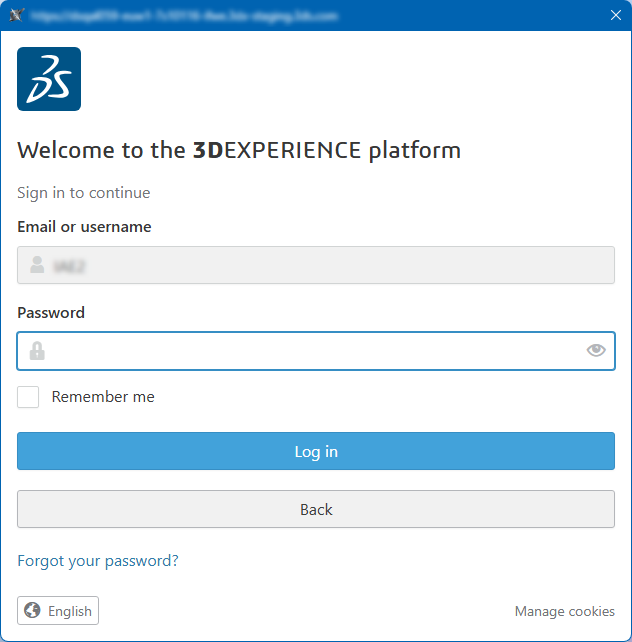Screen dimensions: 632x642
Task: Click the Password field label
Action: point(51,313)
